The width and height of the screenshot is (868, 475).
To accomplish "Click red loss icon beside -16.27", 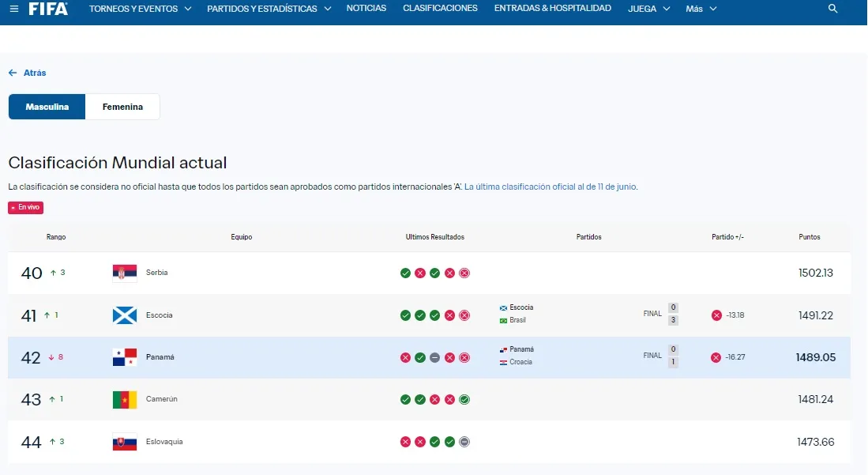I will [x=716, y=357].
